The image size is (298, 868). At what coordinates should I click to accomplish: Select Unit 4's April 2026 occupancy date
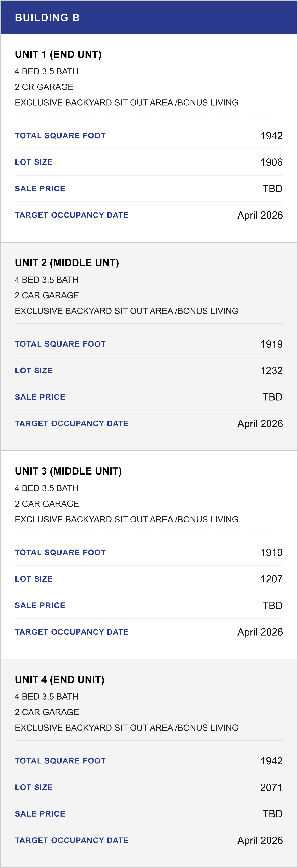tap(260, 840)
